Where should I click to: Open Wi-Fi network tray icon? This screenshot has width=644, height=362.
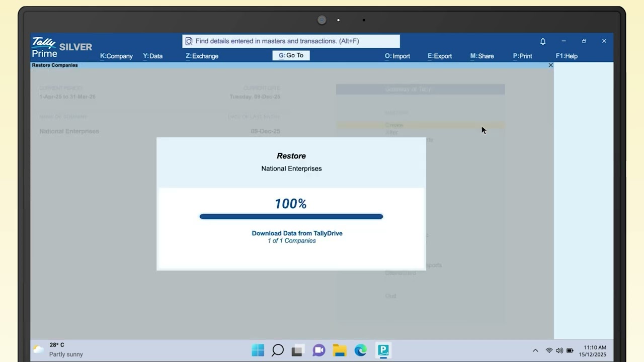pos(549,350)
